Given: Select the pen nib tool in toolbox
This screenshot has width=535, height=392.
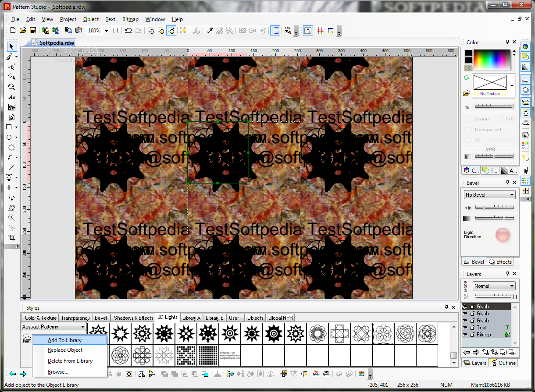Looking at the screenshot, I should (9, 177).
